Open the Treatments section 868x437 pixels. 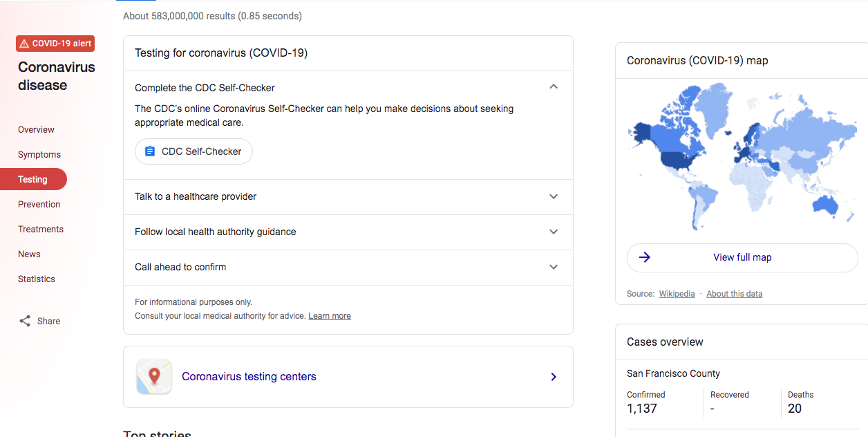click(41, 229)
